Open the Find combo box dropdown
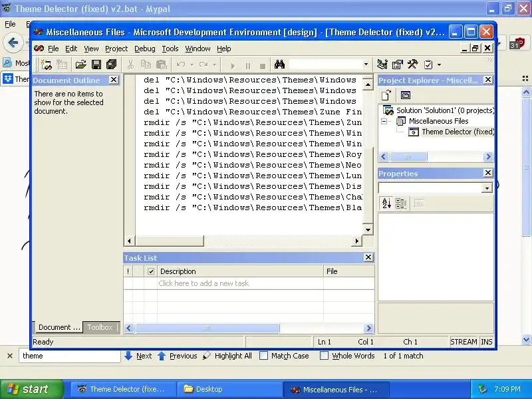Viewport: 532px width, 399px height. [366, 64]
